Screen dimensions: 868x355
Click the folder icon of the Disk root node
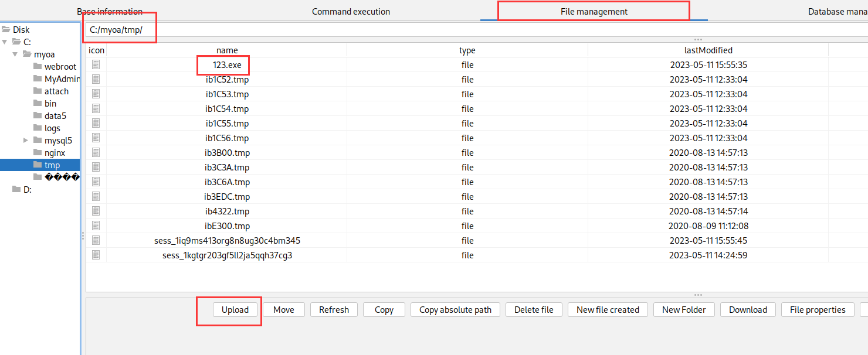[x=6, y=29]
